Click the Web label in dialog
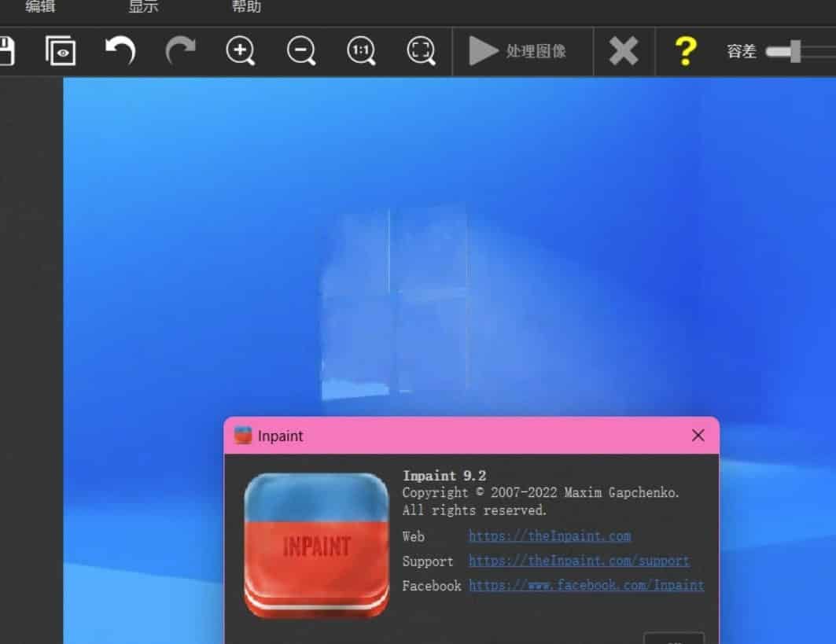Image resolution: width=836 pixels, height=644 pixels. tap(413, 536)
